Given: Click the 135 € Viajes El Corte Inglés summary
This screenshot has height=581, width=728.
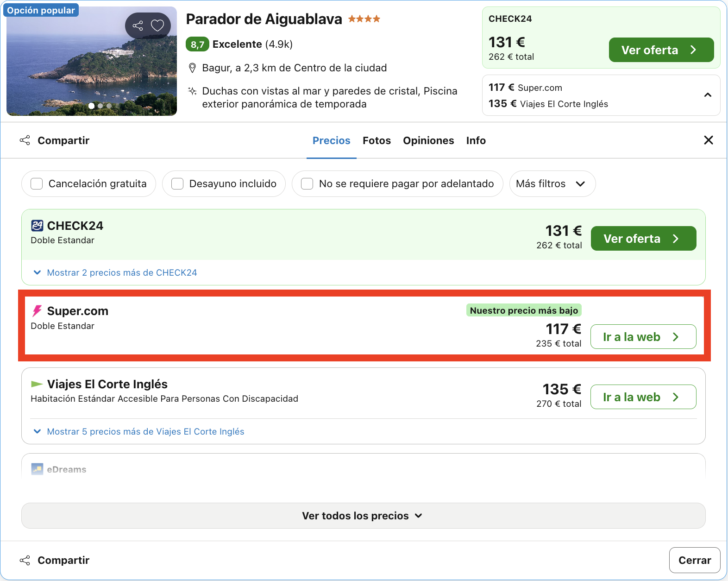Looking at the screenshot, I should (548, 104).
